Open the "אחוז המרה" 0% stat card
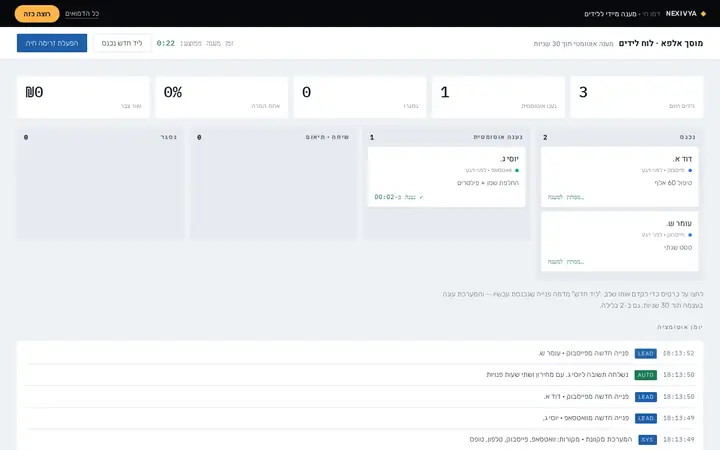The width and height of the screenshot is (720, 450). (x=222, y=97)
